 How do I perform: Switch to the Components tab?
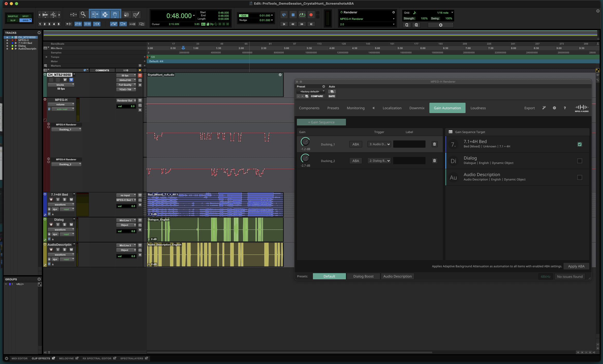tap(309, 108)
